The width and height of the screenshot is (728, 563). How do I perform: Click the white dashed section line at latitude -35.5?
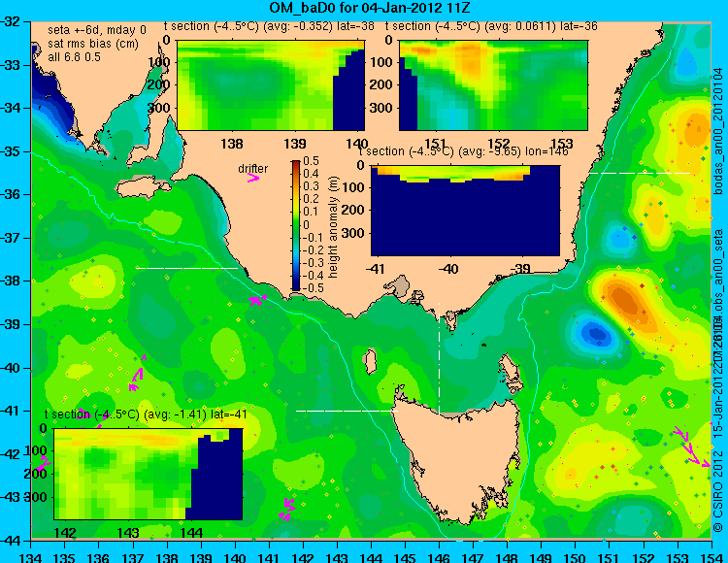tap(640, 173)
